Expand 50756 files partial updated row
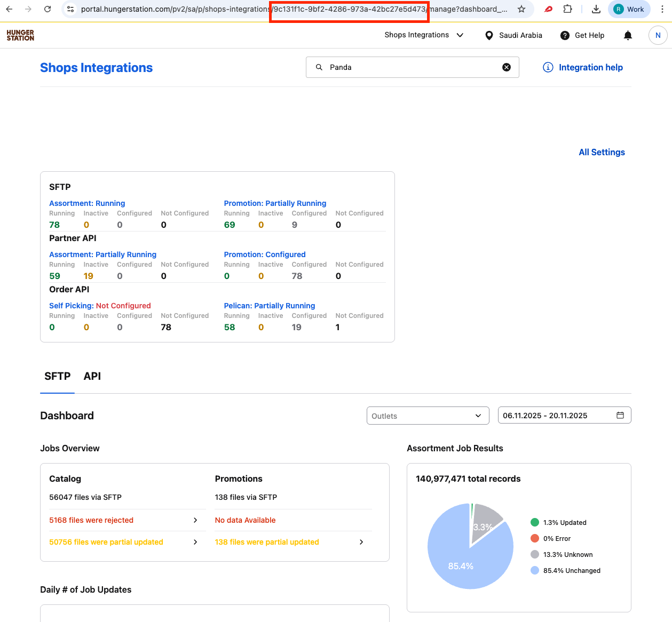The height and width of the screenshot is (622, 672). [195, 542]
